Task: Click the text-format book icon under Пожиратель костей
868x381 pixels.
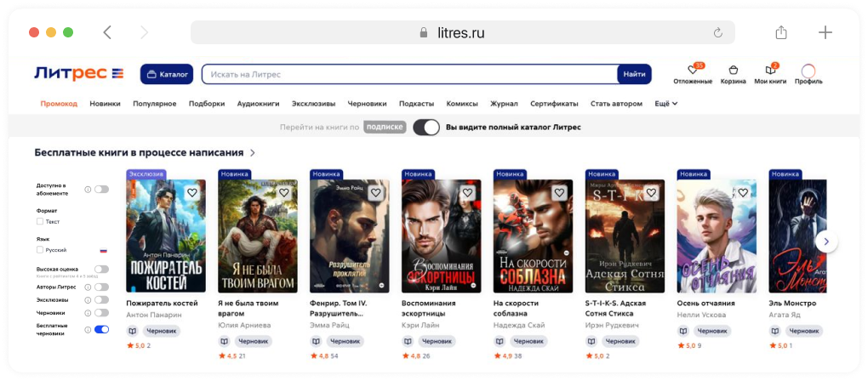Action: (132, 331)
